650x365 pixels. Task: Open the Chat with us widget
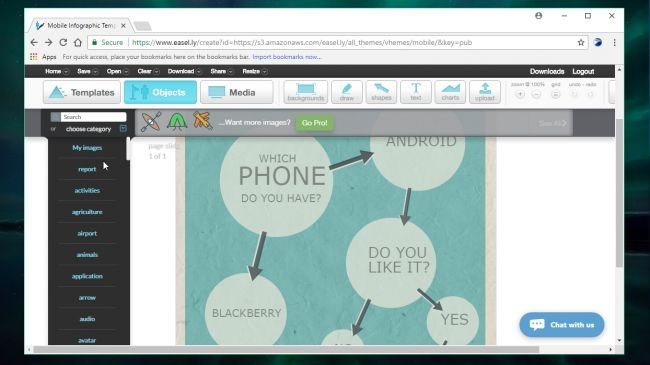562,324
